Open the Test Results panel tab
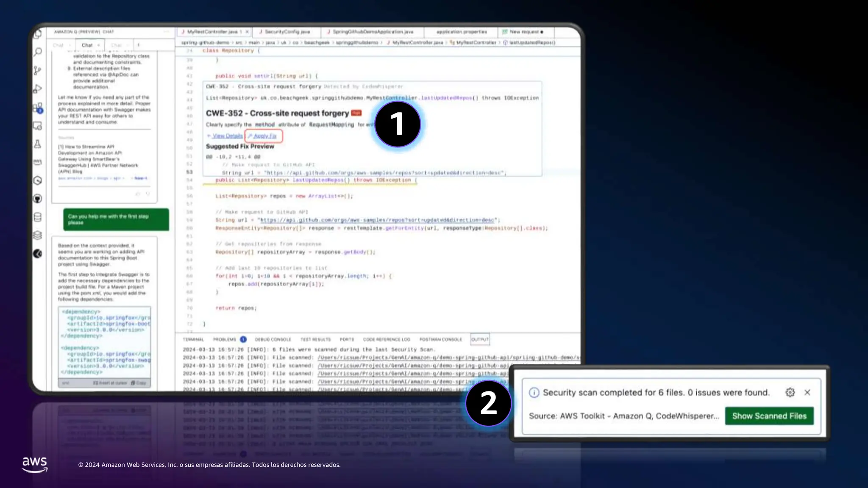 316,339
